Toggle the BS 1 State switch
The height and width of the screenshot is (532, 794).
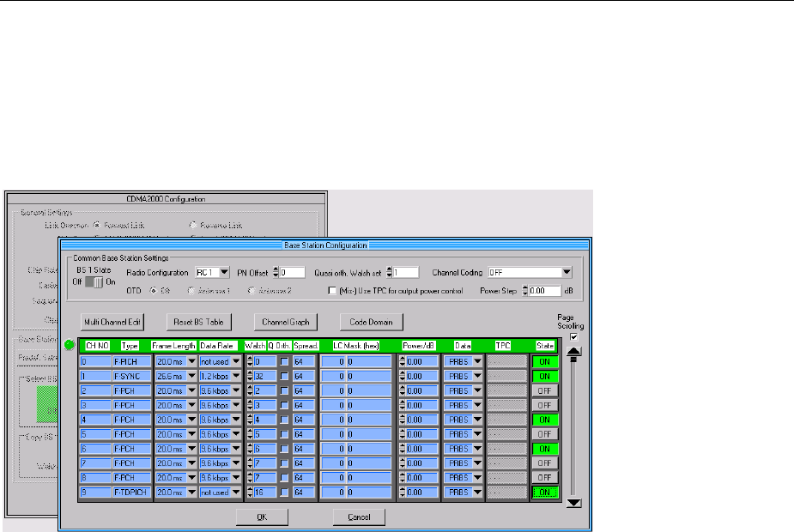(x=94, y=282)
